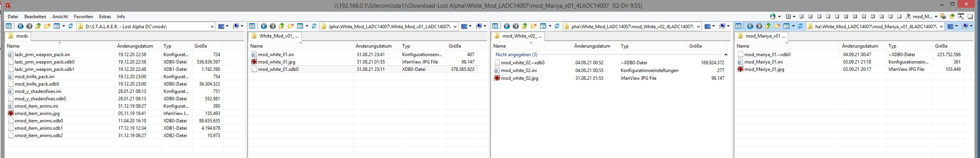Expand White_Mod_v01 address bar dropdown
Screen dimensions: 980x158
(455, 26)
